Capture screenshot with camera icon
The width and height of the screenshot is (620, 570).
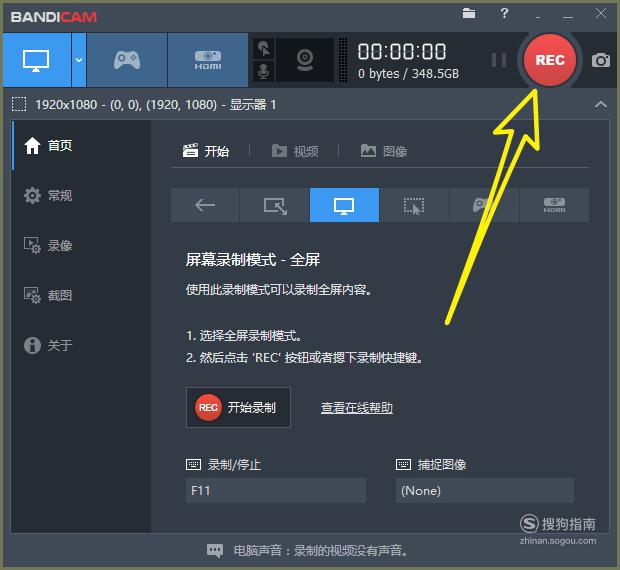click(601, 60)
